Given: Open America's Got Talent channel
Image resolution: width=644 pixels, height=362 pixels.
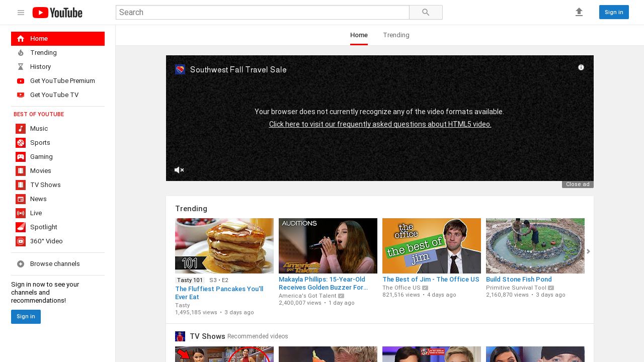Looking at the screenshot, I should [307, 296].
